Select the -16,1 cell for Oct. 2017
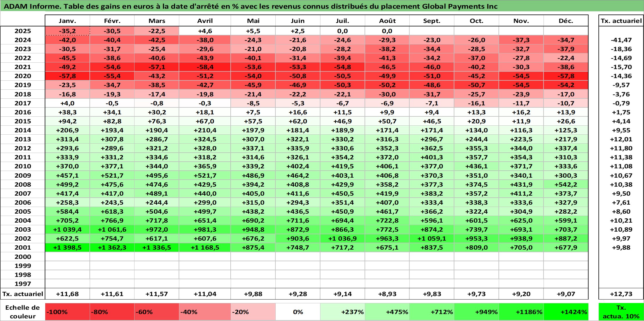This screenshot has width=644, height=321. click(x=476, y=103)
